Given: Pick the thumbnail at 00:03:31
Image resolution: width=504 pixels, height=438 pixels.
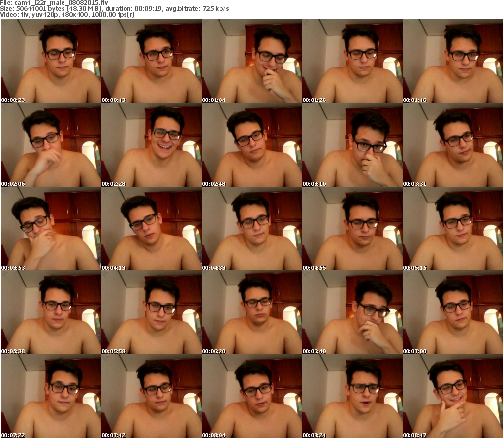Looking at the screenshot, I should [x=453, y=145].
